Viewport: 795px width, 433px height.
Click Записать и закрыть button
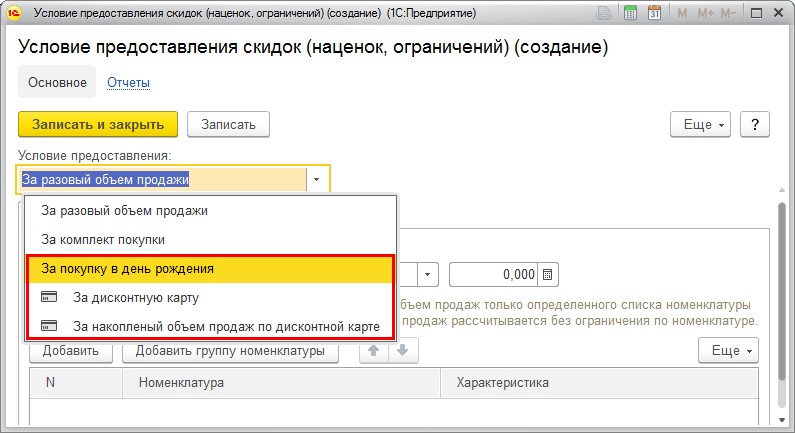point(98,125)
